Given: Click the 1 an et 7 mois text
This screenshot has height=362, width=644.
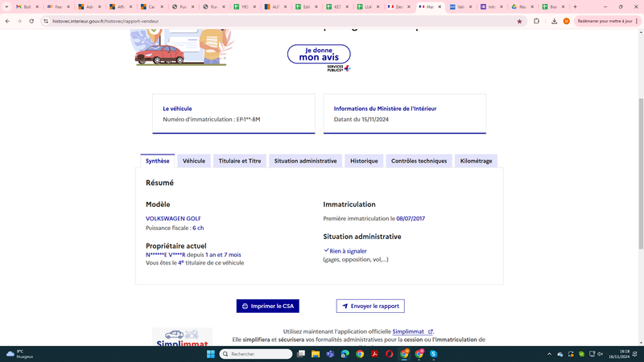Looking at the screenshot, I should [223, 254].
